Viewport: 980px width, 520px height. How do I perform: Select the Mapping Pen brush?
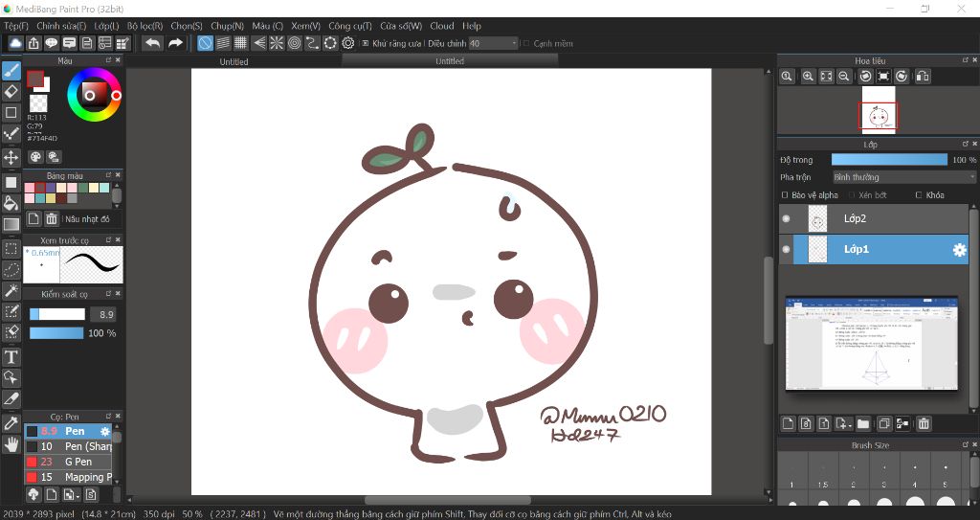(68, 477)
